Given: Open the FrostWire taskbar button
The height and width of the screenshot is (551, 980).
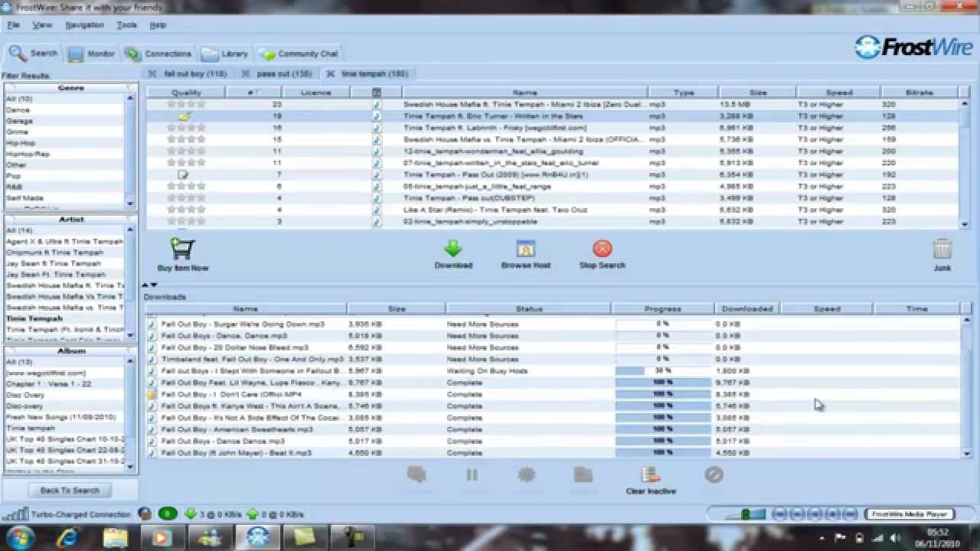Looking at the screenshot, I should 257,537.
